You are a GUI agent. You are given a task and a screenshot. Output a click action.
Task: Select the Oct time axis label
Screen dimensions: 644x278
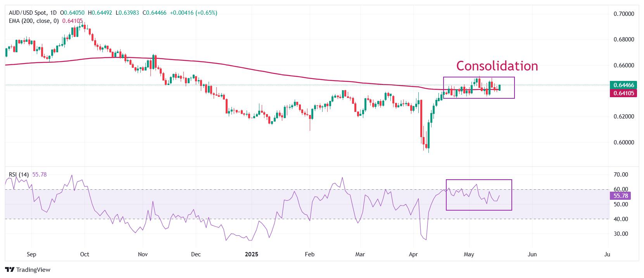[85, 254]
